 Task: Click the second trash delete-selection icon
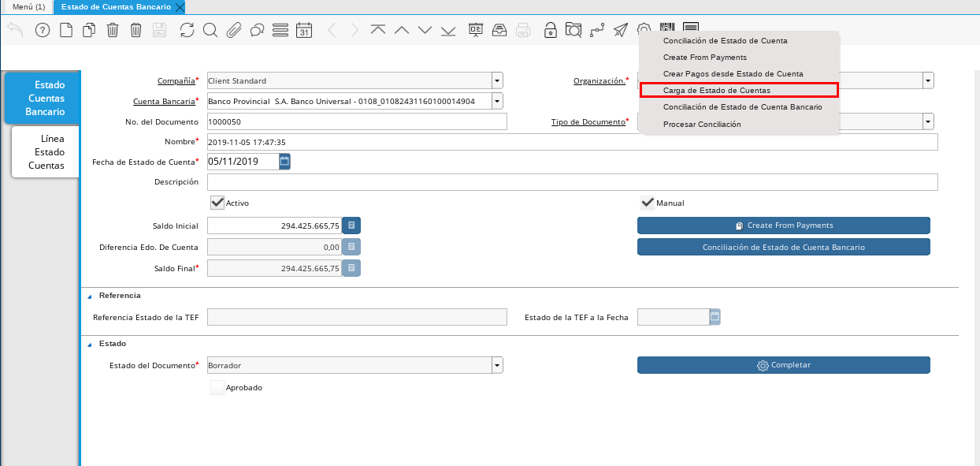coord(135,30)
